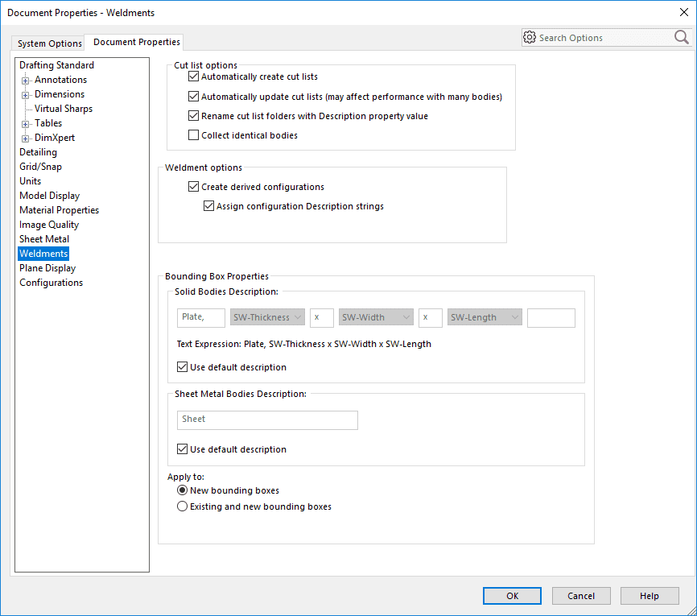The image size is (697, 616).
Task: Switch to the System Options tab
Action: coord(49,43)
